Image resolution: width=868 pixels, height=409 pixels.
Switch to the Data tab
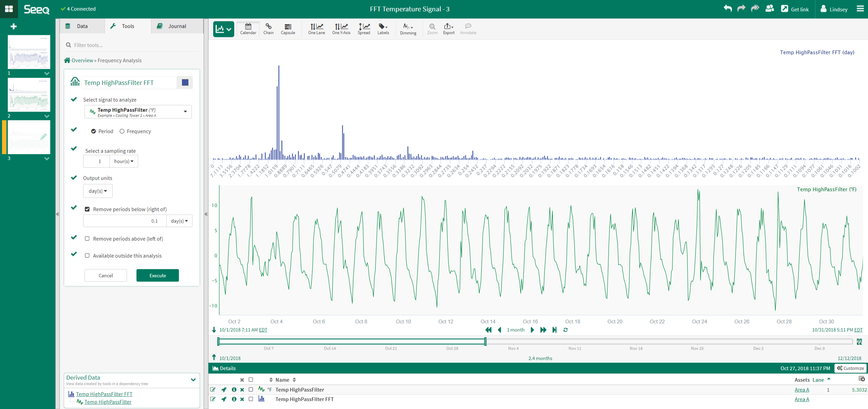[82, 26]
